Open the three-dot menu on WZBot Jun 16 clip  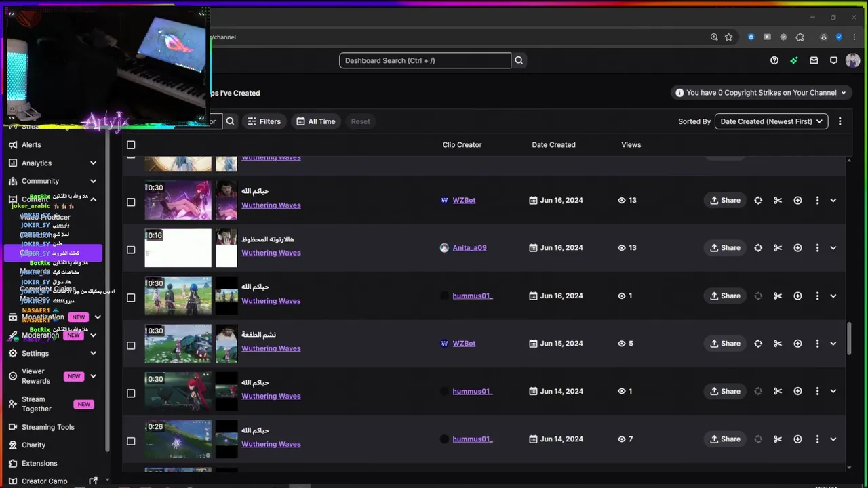(x=817, y=201)
